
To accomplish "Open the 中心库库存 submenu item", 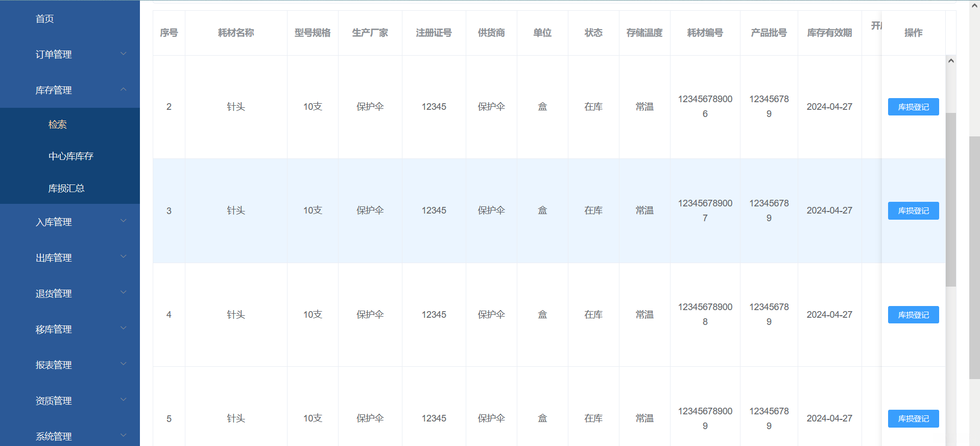I will click(71, 156).
